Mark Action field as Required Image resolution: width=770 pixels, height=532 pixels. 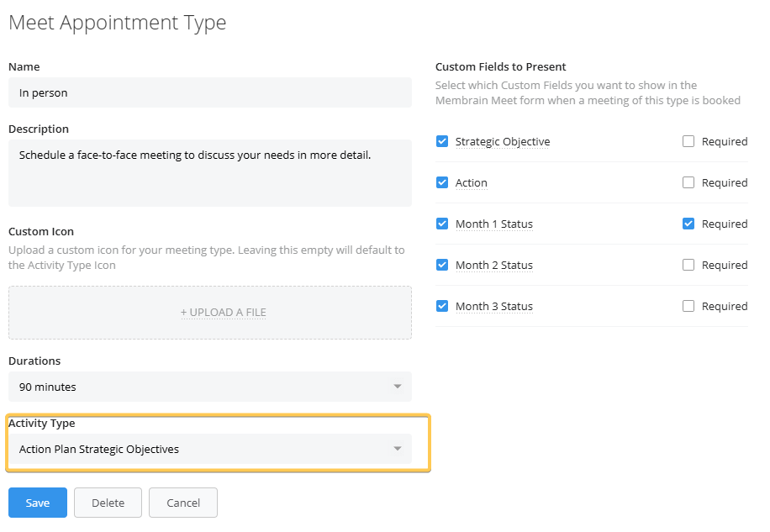tap(688, 182)
